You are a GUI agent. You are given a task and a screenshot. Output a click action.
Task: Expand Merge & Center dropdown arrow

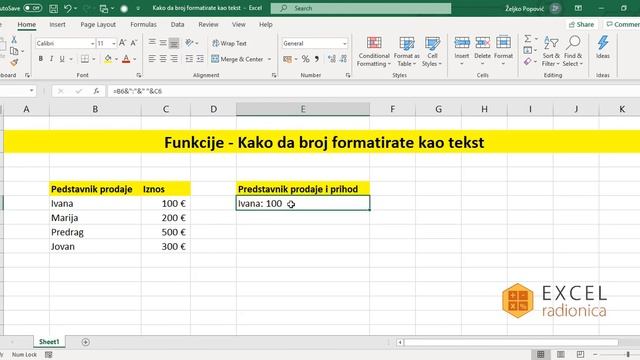(x=269, y=59)
